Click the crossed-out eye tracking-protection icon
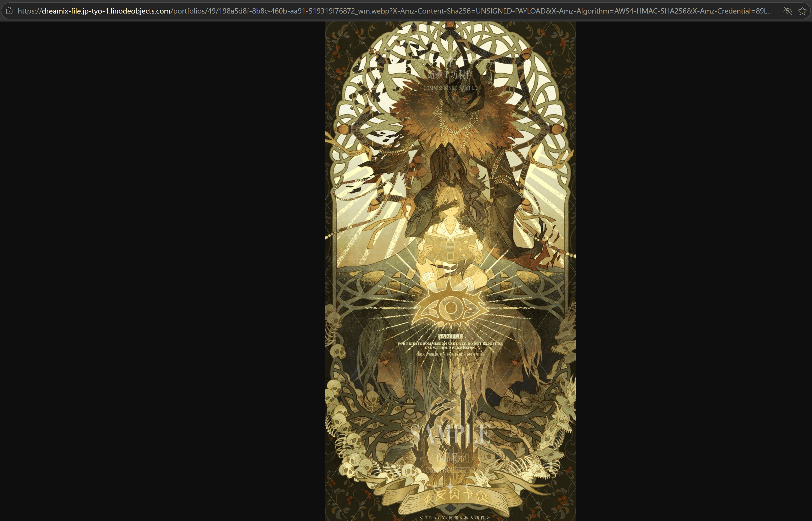Viewport: 812px width, 521px height. 787,11
